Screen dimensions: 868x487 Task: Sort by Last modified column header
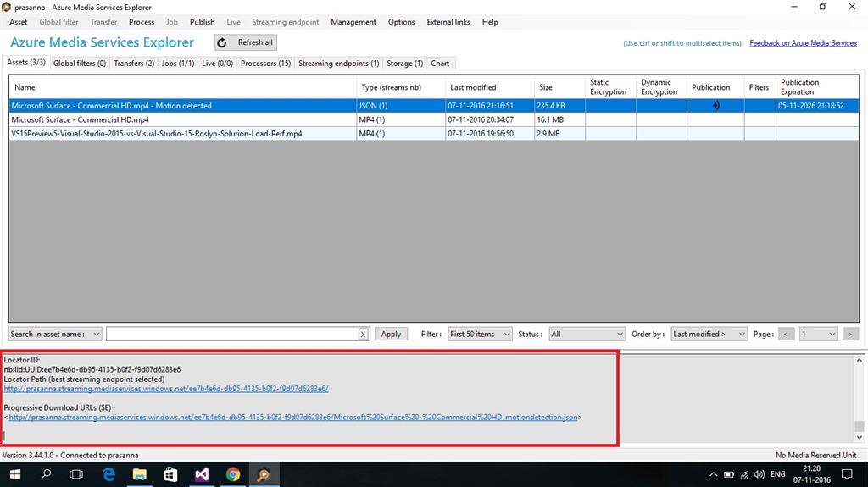coord(489,87)
